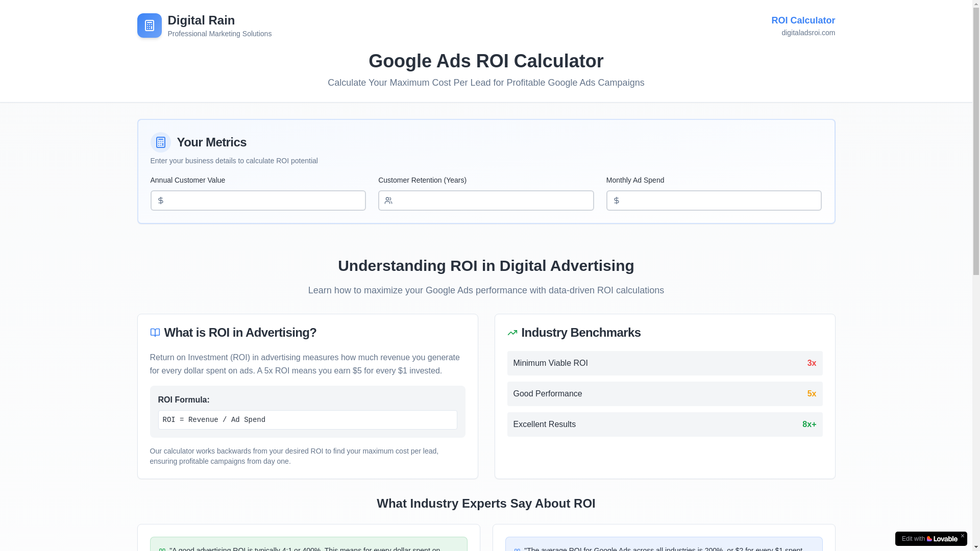Click dollar icon in Monthly Ad Spend field
Screen dimensions: 980x551
(x=617, y=201)
